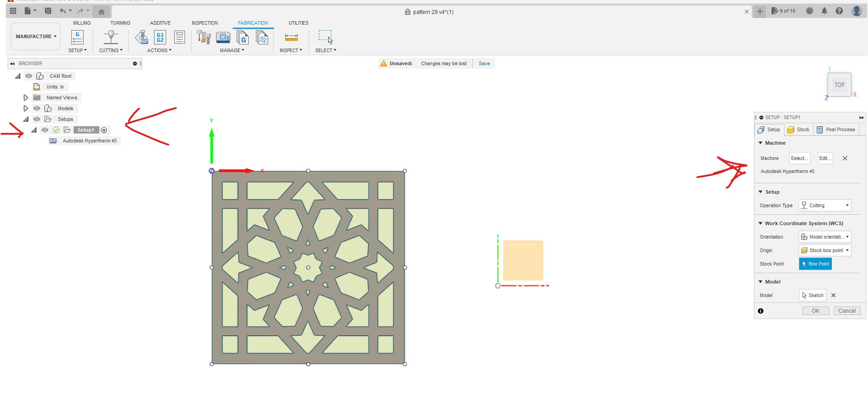Screen dimensions: 868x417
Task: Go to the Home tab icon
Action: click(x=101, y=12)
